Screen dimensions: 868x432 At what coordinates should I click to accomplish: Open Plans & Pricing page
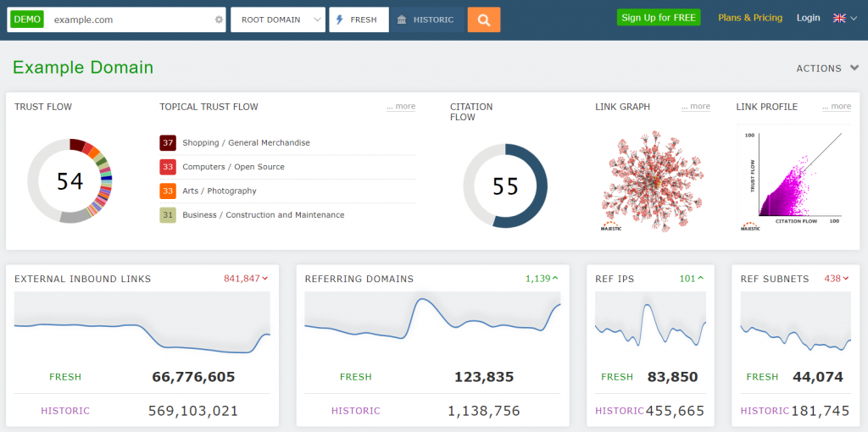(750, 18)
